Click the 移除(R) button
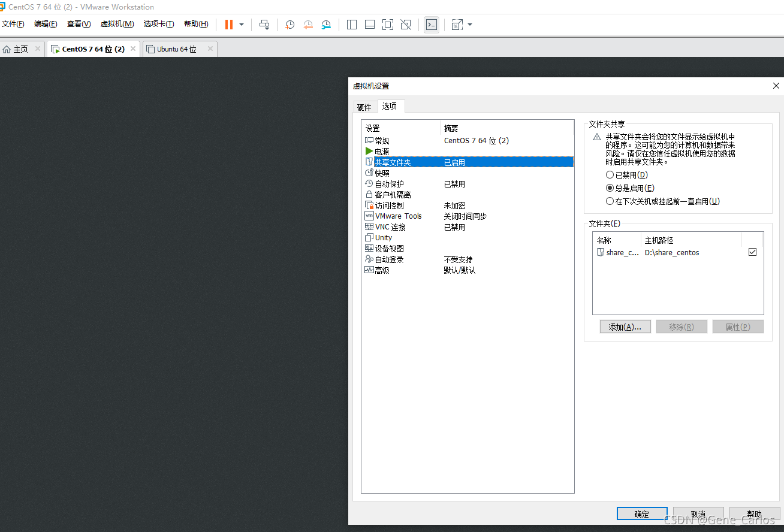Image resolution: width=784 pixels, height=532 pixels. tap(682, 327)
